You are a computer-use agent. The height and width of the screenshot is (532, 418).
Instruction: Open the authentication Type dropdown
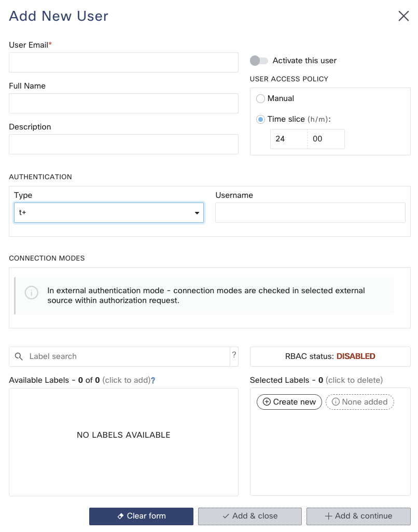tap(109, 213)
